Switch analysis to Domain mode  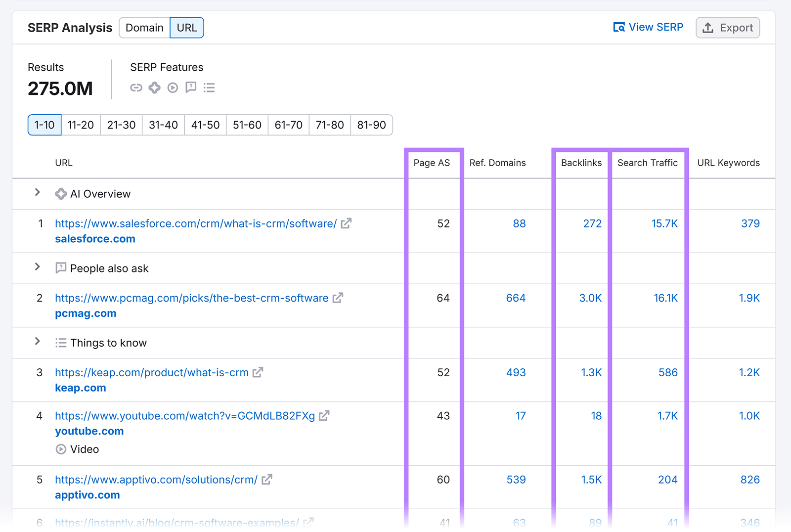pyautogui.click(x=144, y=28)
